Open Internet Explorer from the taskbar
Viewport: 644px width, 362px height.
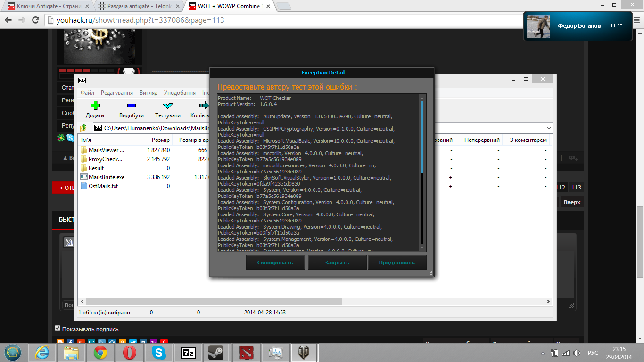[42, 353]
